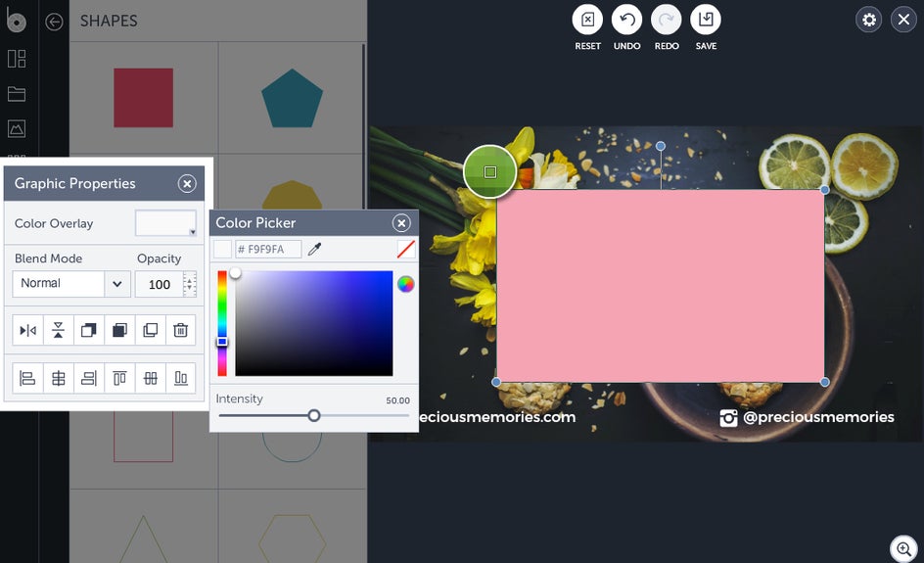Center the graphic vertically
The width and height of the screenshot is (924, 563).
151,378
